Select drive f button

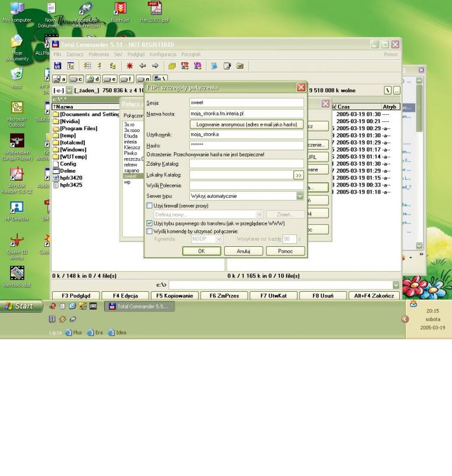click(127, 79)
